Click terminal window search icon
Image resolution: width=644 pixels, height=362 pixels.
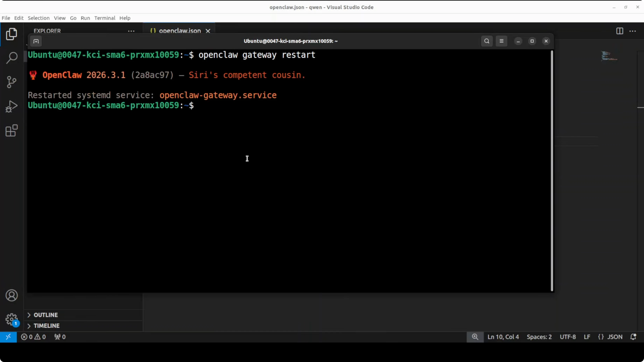pos(486,41)
